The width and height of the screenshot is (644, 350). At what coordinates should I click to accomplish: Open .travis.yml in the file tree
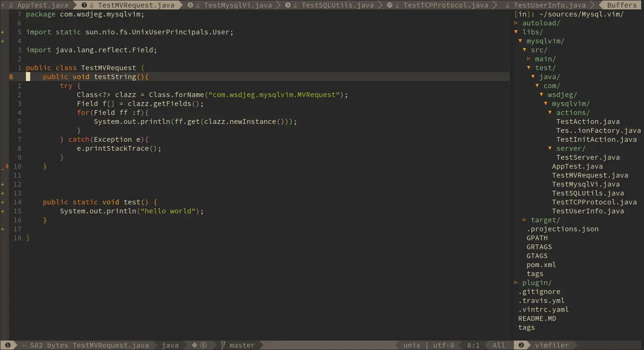pyautogui.click(x=541, y=301)
